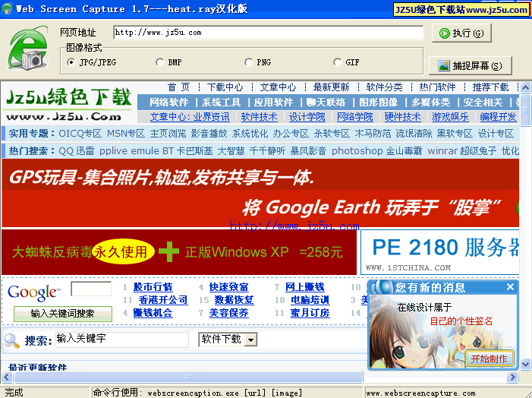Open the 游戏娱乐 link
The width and height of the screenshot is (532, 398).
click(x=450, y=117)
